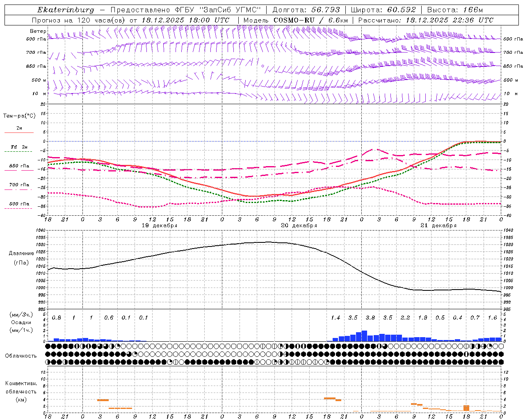This screenshot has width=525, height=420.
Task: Click the Конвективн. облачность label
Action: 21,387
